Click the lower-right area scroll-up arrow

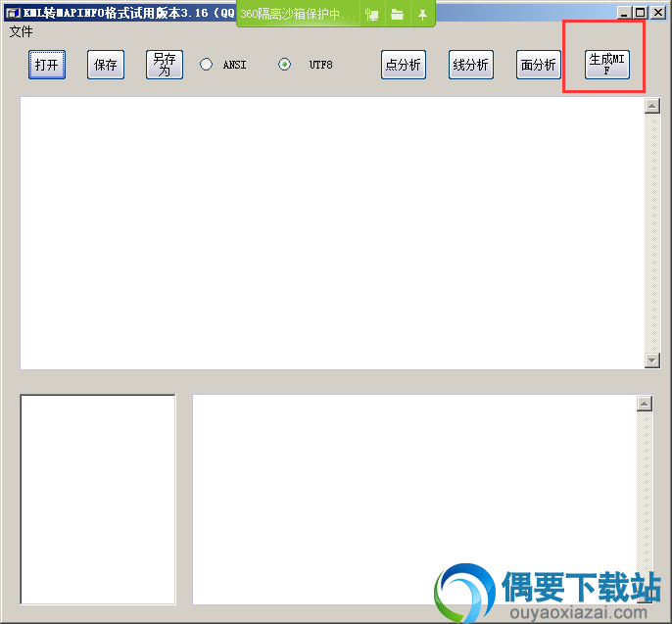[x=645, y=404]
